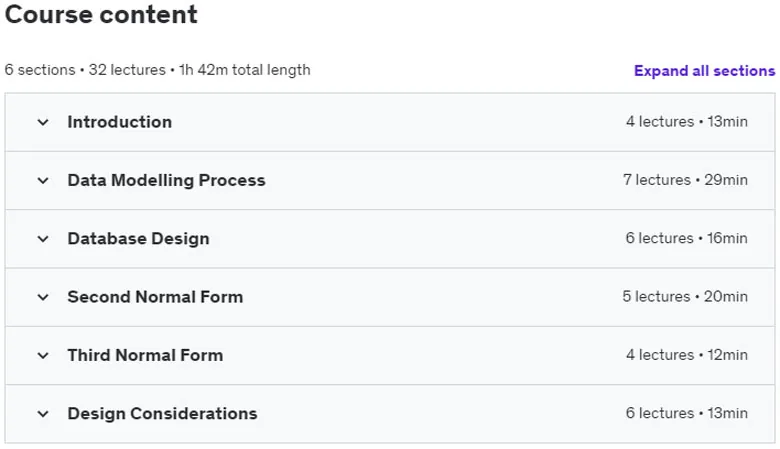Image resolution: width=780 pixels, height=449 pixels.
Task: Toggle the Design Considerations chevron arrow
Action: click(x=43, y=413)
